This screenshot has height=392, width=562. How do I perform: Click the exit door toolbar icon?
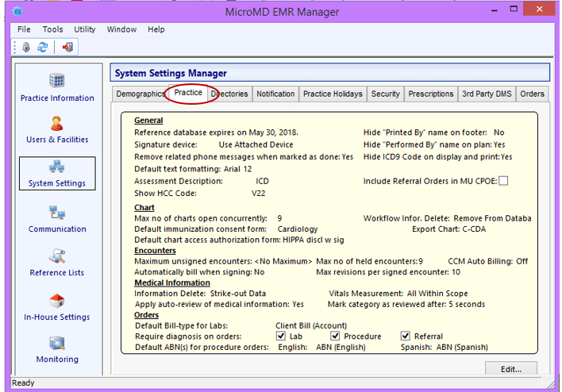pos(67,47)
